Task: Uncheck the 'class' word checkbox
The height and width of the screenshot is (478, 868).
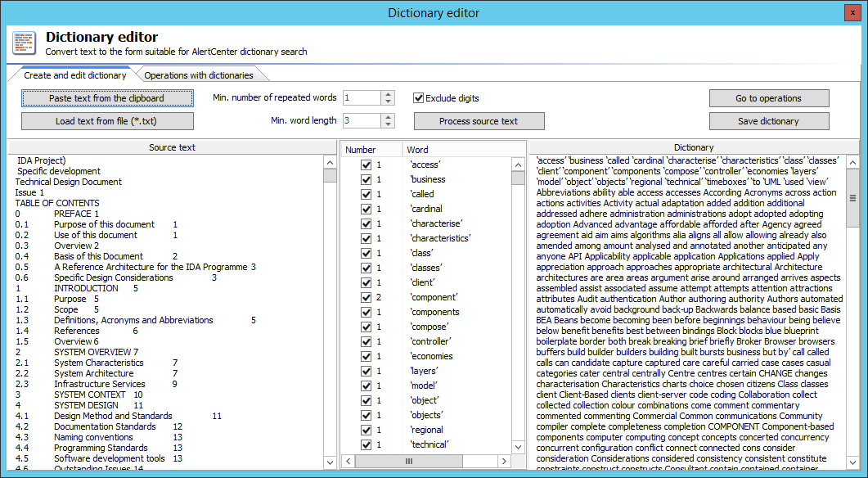Action: (x=366, y=253)
